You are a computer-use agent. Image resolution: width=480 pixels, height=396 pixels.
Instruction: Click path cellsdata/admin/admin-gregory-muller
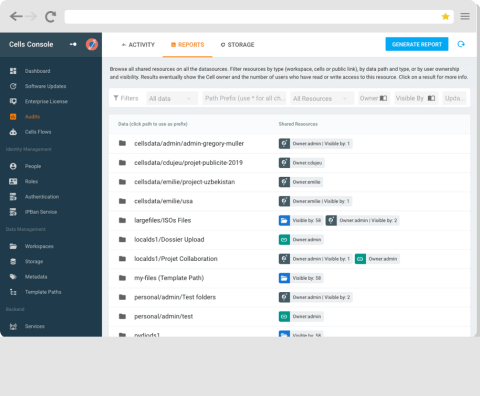189,144
